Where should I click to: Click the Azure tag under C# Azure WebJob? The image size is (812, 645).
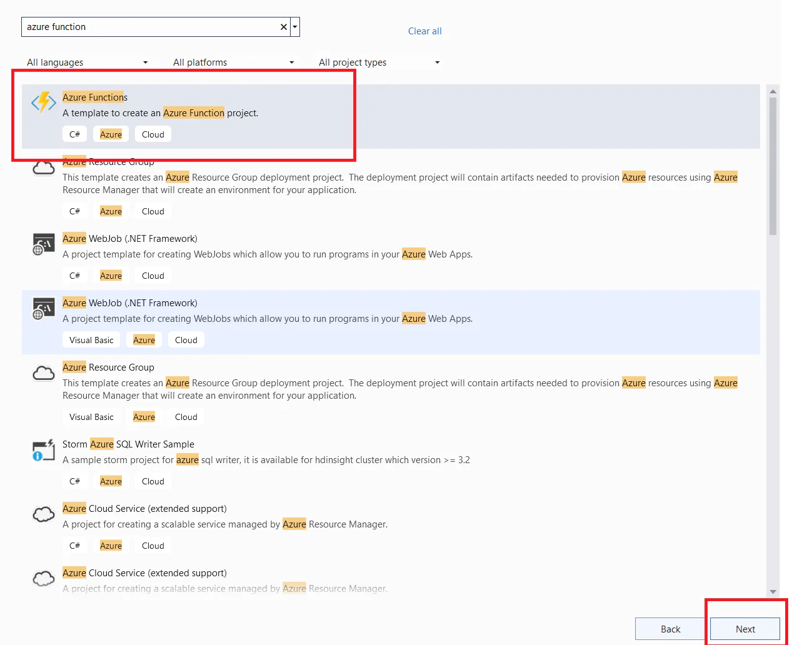click(x=111, y=276)
